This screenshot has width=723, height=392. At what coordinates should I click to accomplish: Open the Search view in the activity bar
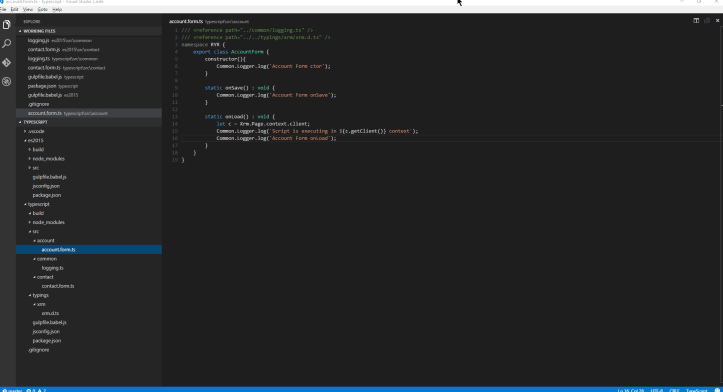(6, 43)
